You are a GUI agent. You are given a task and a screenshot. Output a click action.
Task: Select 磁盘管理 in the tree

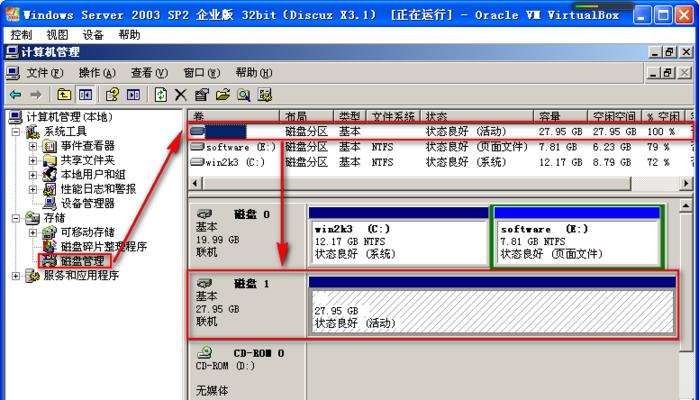coord(82,261)
